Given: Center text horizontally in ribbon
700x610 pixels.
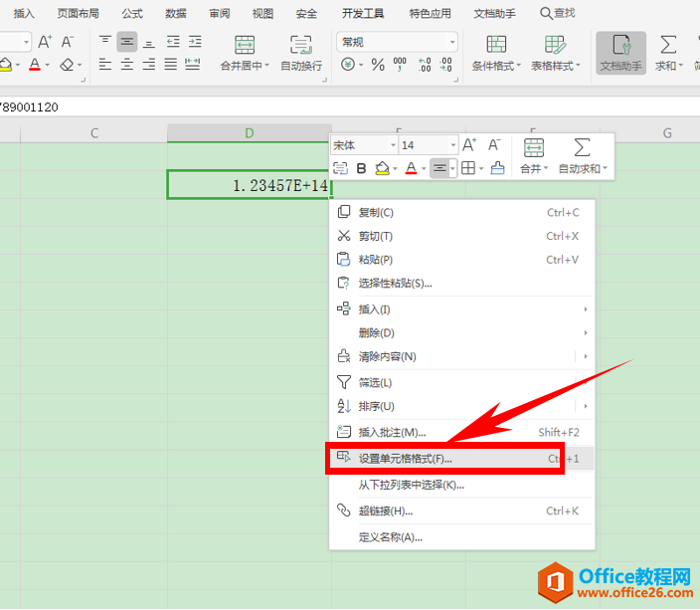Looking at the screenshot, I should (127, 65).
